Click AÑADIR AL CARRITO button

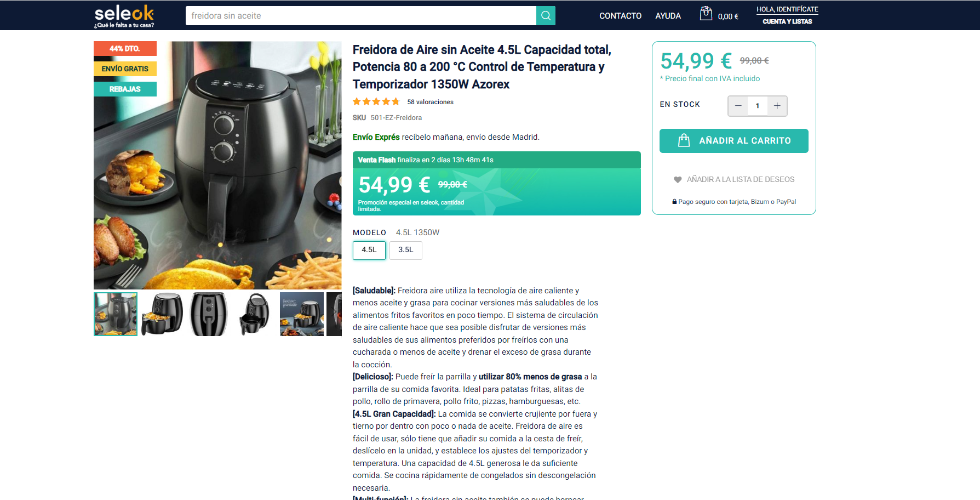pos(734,141)
